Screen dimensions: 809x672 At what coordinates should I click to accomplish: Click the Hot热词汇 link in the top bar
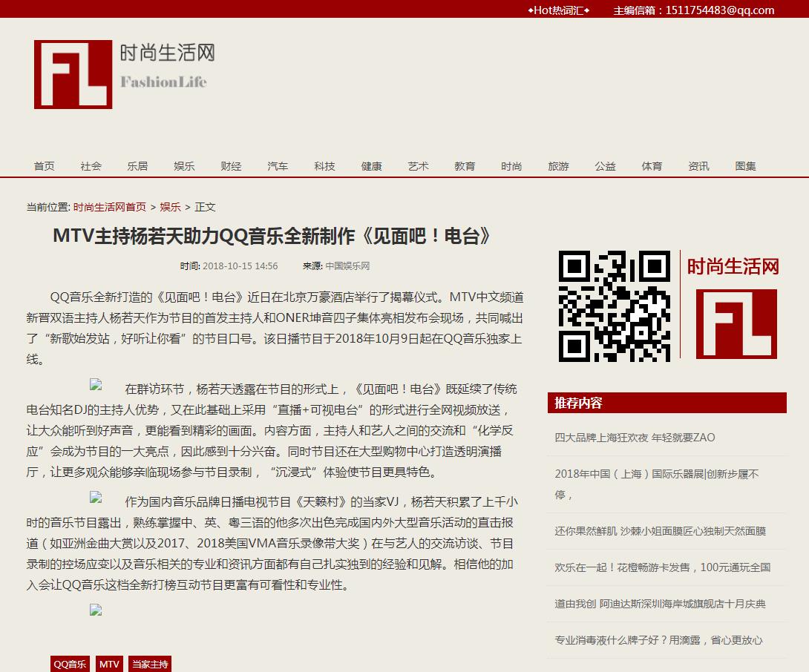[x=558, y=10]
